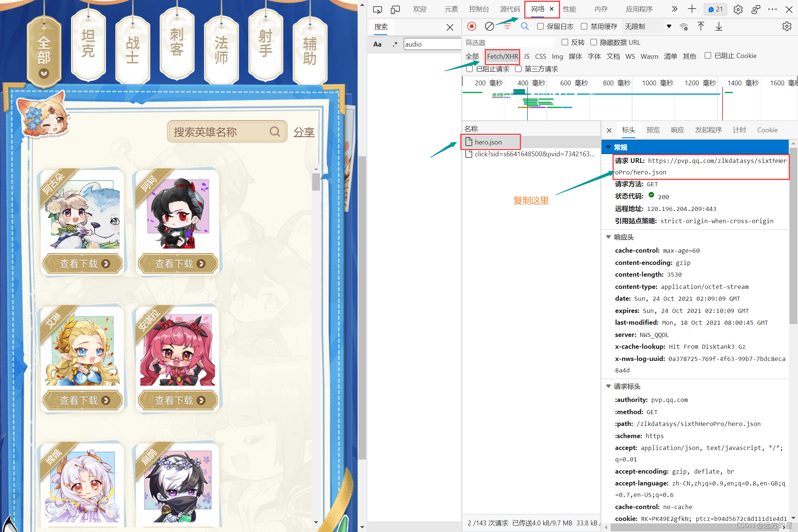The width and height of the screenshot is (798, 532).
Task: Select the click?sid= request row
Action: 531,154
